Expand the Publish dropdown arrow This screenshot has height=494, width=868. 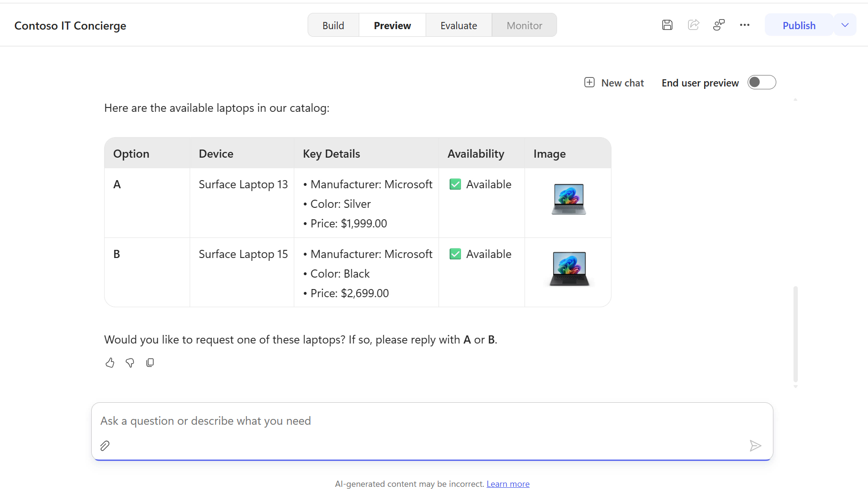tap(845, 25)
